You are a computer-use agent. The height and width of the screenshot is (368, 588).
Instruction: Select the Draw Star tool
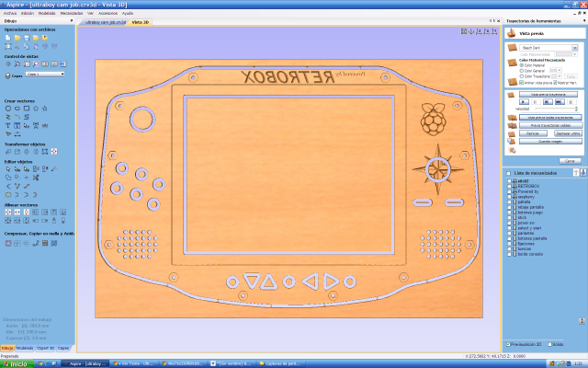(45, 109)
